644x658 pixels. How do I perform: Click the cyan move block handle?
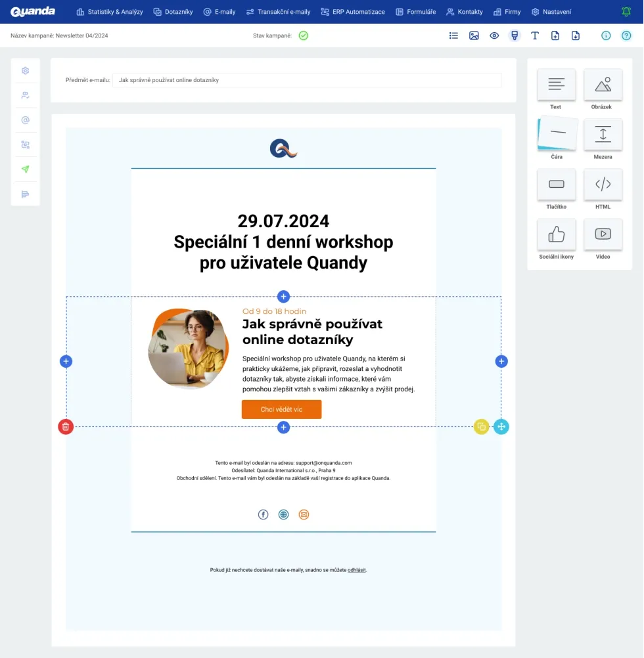(x=501, y=427)
